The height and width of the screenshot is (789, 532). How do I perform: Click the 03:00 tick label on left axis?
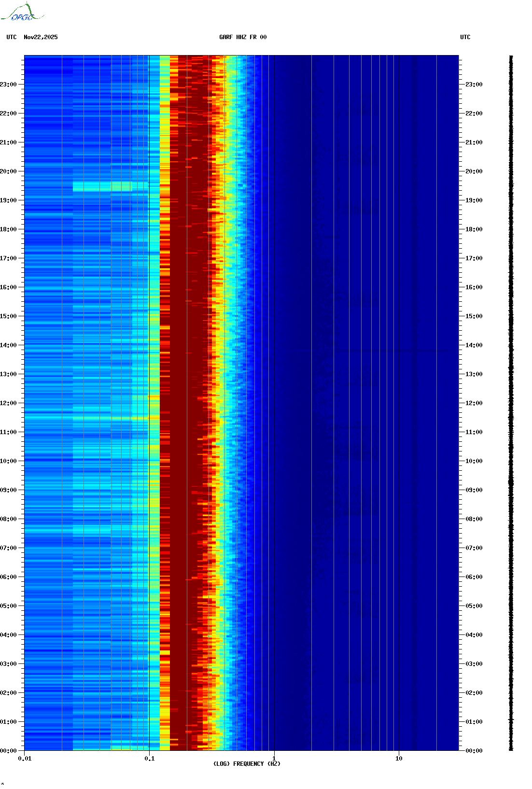click(8, 664)
